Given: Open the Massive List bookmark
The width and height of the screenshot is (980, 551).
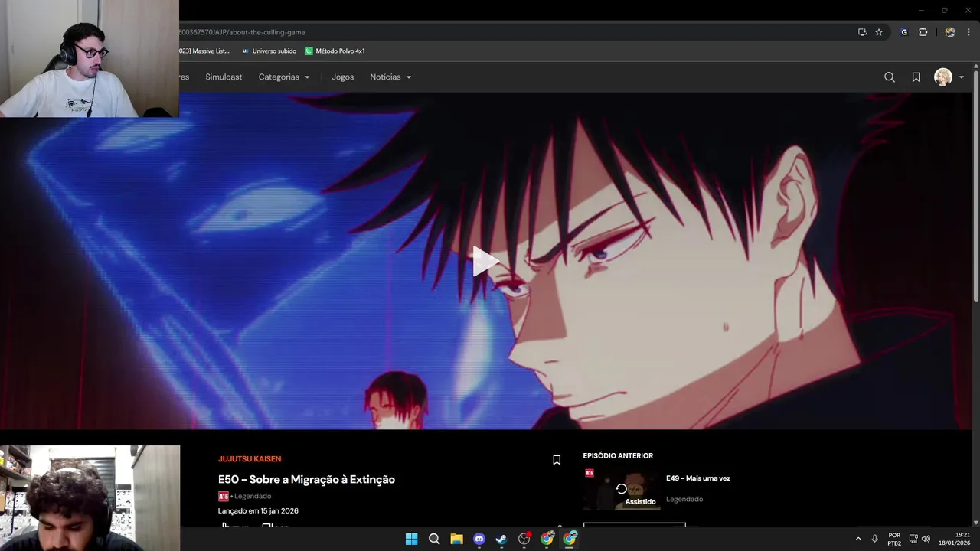Looking at the screenshot, I should [204, 51].
